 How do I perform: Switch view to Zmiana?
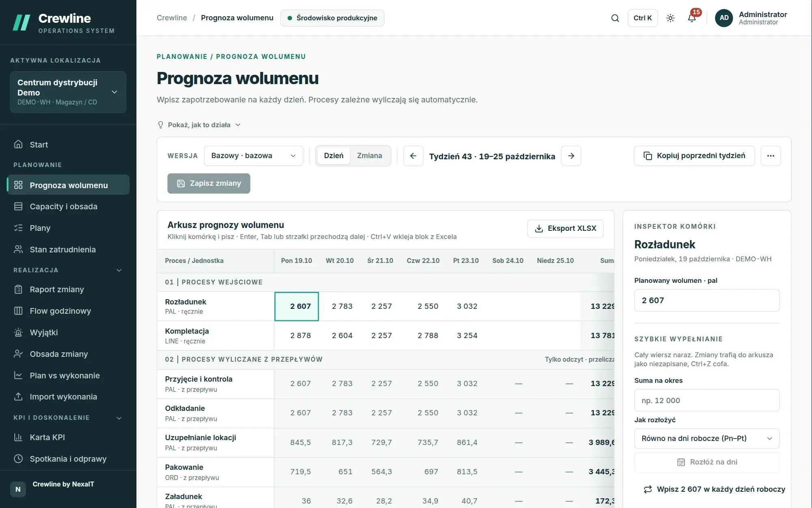369,156
